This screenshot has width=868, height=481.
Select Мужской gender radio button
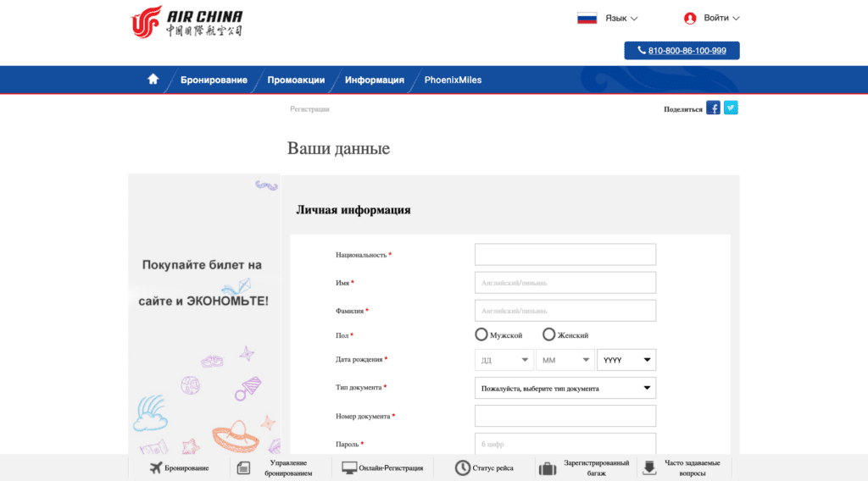tap(481, 334)
